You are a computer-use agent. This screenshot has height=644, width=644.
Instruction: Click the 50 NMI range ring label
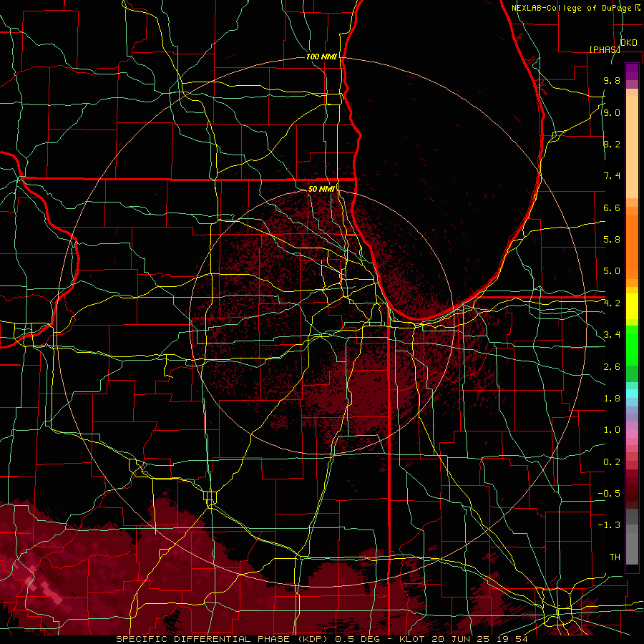321,189
